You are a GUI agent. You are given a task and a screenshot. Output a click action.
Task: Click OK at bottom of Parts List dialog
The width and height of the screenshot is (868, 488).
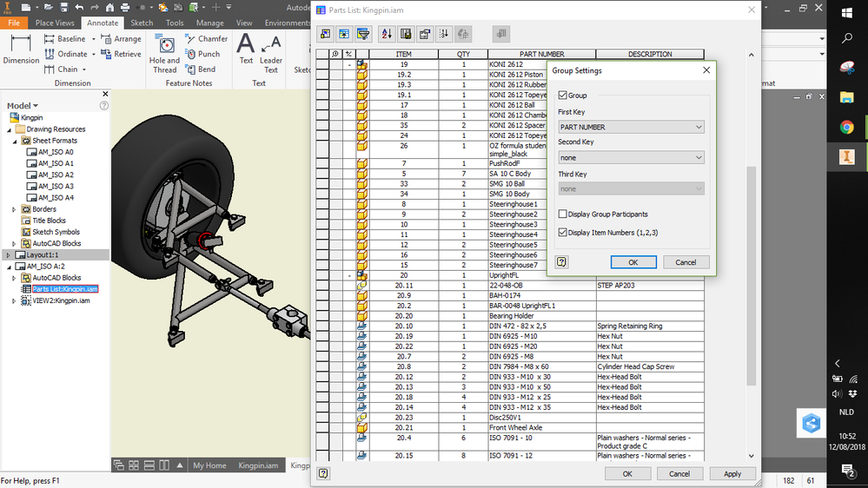coord(627,473)
